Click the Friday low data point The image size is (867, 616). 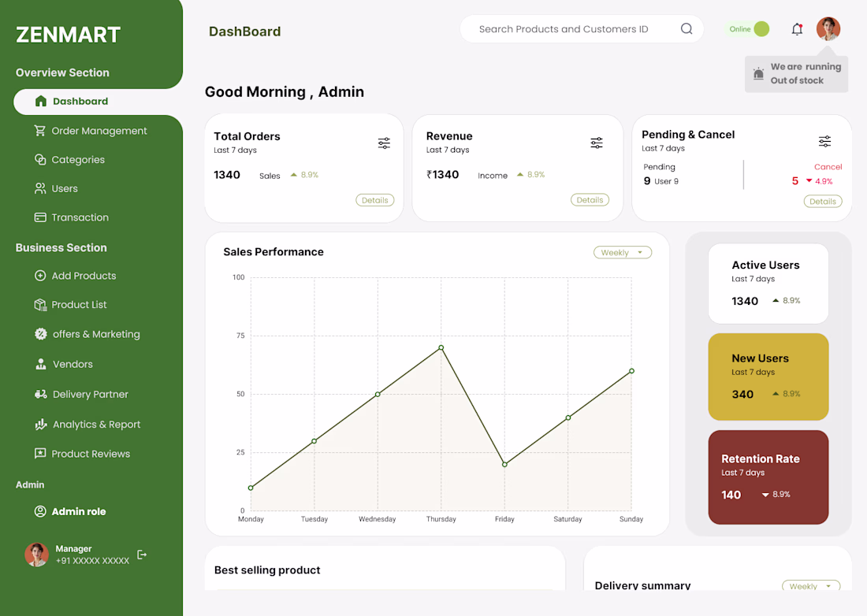point(504,465)
